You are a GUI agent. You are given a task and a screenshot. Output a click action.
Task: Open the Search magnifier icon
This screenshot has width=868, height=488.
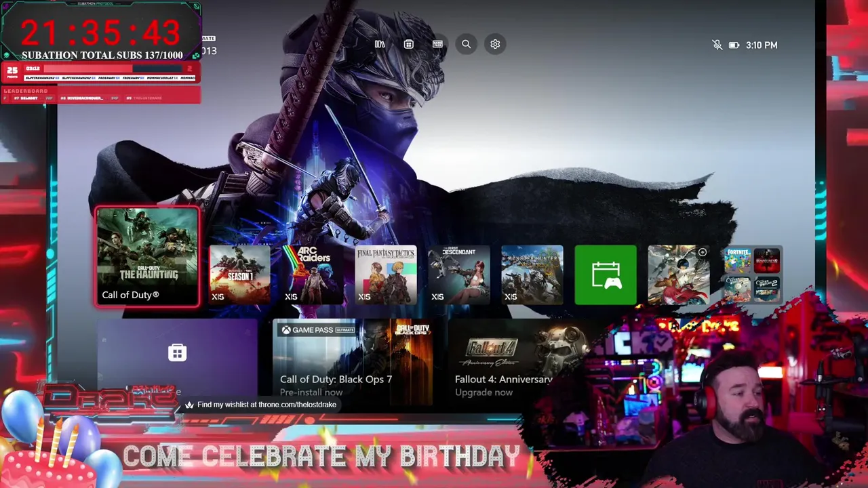click(466, 44)
